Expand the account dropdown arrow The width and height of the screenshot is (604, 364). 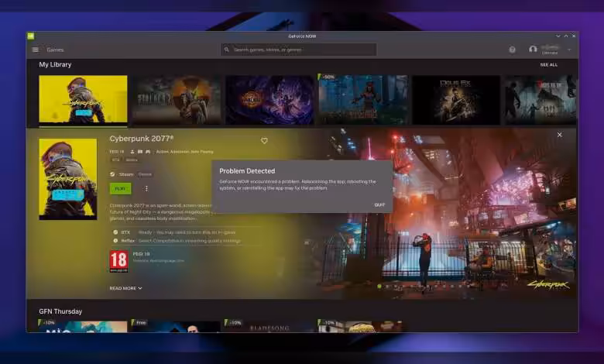(x=569, y=50)
